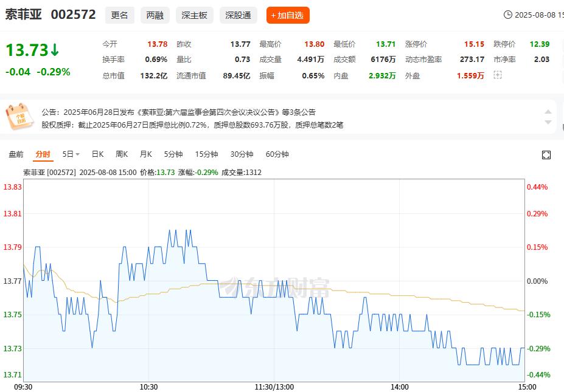The image size is (564, 392).
Task: Click the 最高价 value 13.80
Action: click(x=315, y=44)
